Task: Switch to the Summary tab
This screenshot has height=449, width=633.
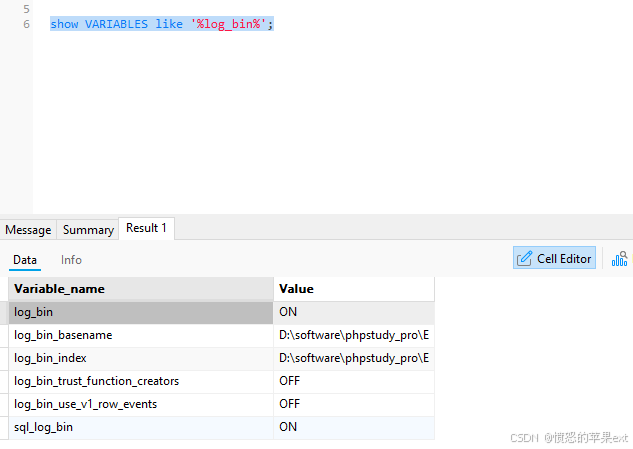Action: click(88, 230)
